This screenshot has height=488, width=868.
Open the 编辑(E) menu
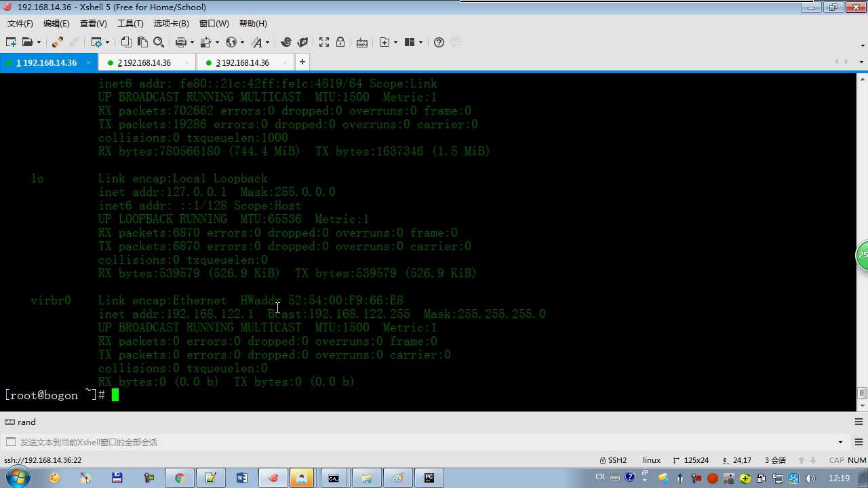(56, 23)
